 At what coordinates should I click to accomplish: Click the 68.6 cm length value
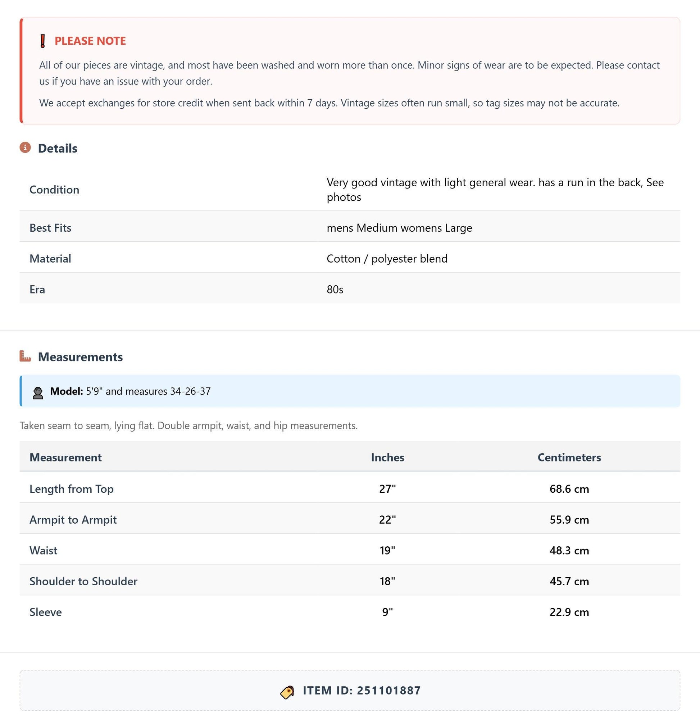tap(569, 489)
